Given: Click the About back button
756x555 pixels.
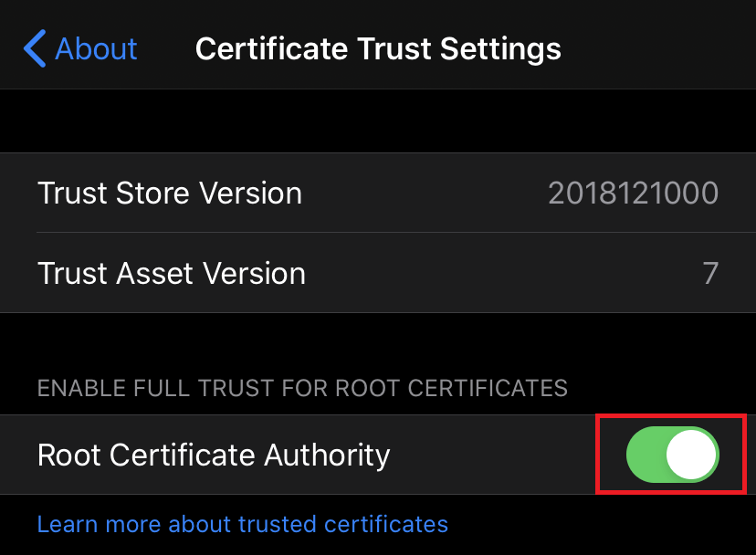Looking at the screenshot, I should point(79,47).
